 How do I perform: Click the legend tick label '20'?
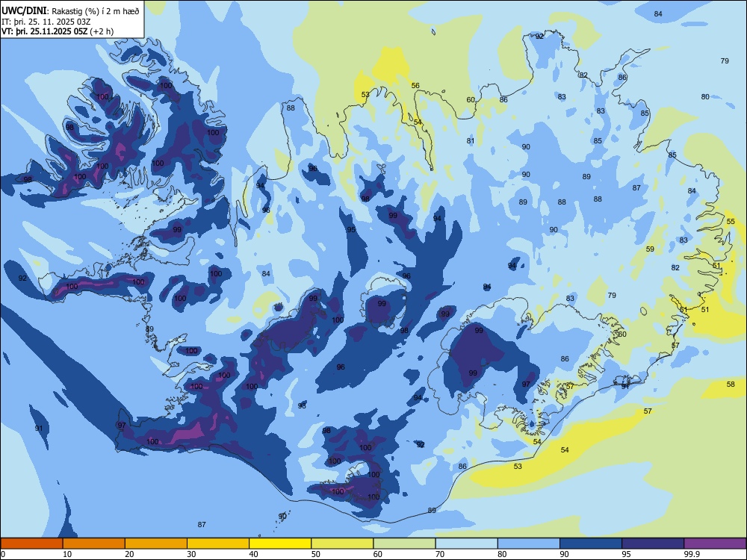pos(129,554)
